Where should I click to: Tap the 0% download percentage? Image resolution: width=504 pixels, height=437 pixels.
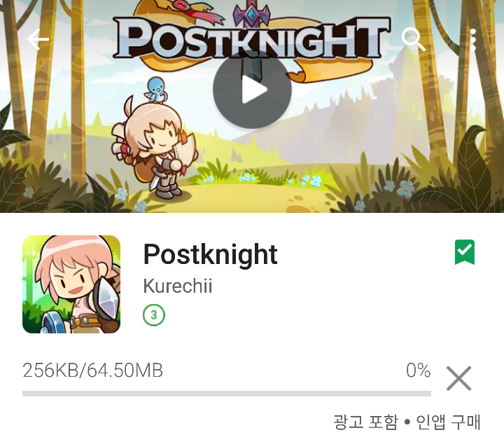[418, 370]
